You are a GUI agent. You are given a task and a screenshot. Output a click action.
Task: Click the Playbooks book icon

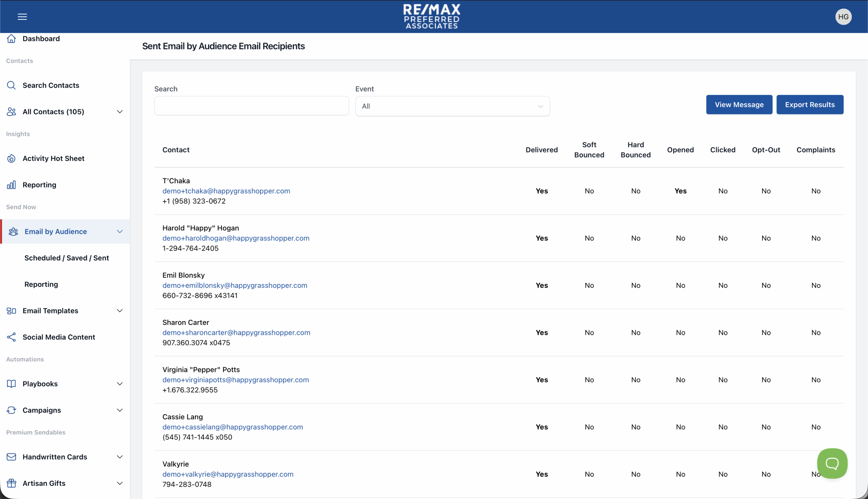point(11,384)
